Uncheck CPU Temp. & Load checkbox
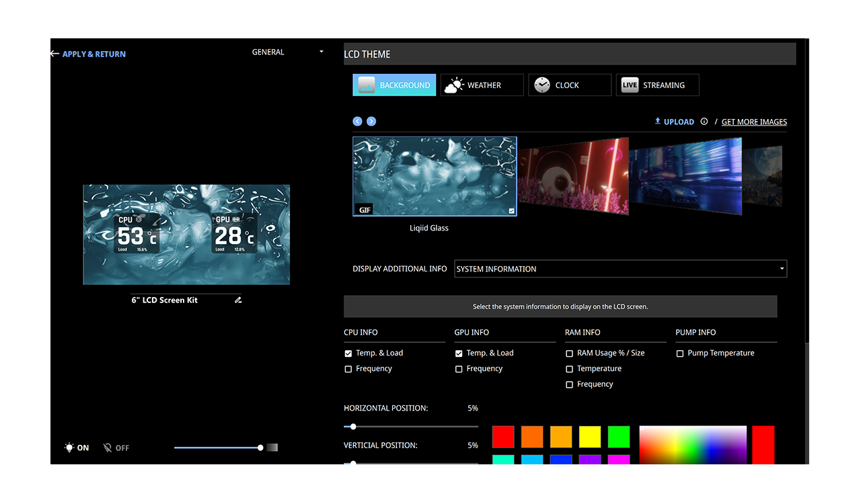The height and width of the screenshot is (504, 861). click(x=348, y=353)
